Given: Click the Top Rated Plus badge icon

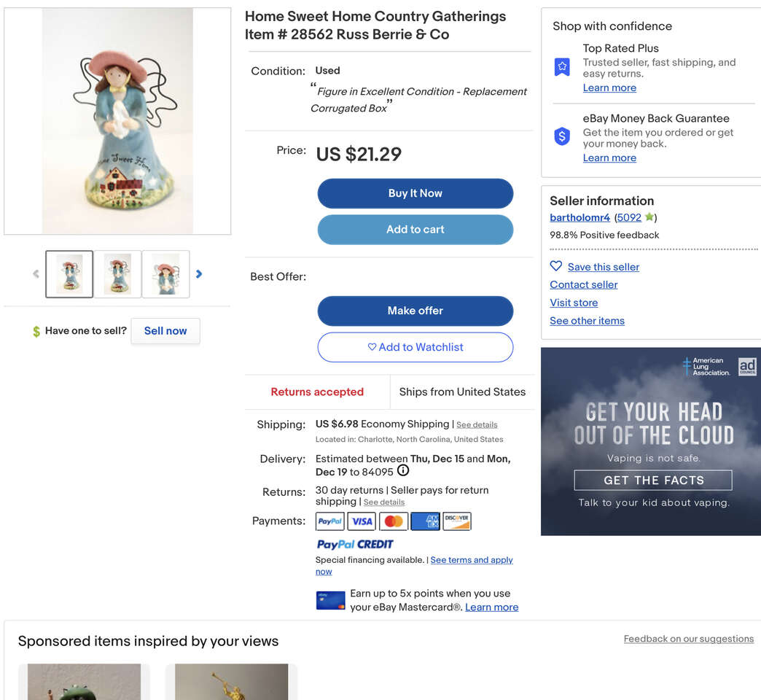Looking at the screenshot, I should (x=562, y=67).
